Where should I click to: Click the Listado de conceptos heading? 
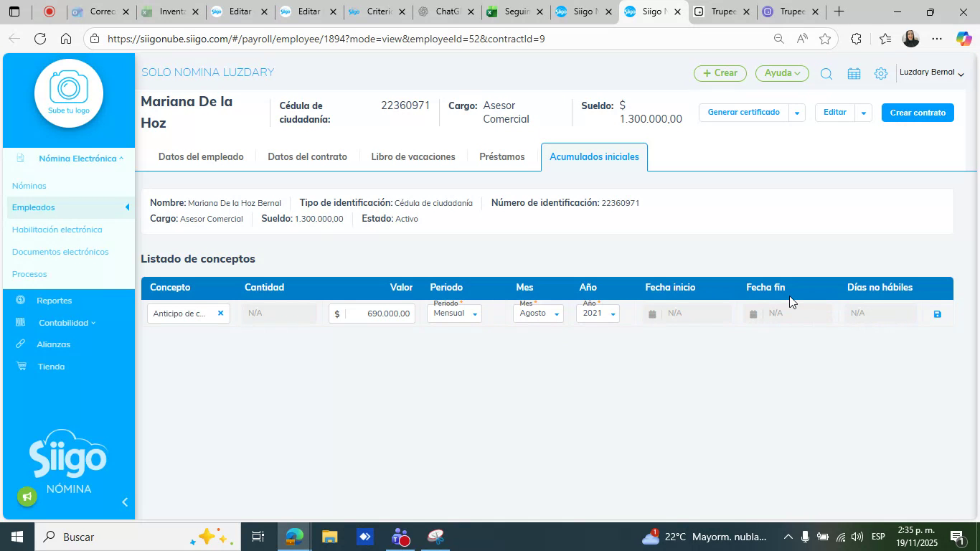point(198,259)
